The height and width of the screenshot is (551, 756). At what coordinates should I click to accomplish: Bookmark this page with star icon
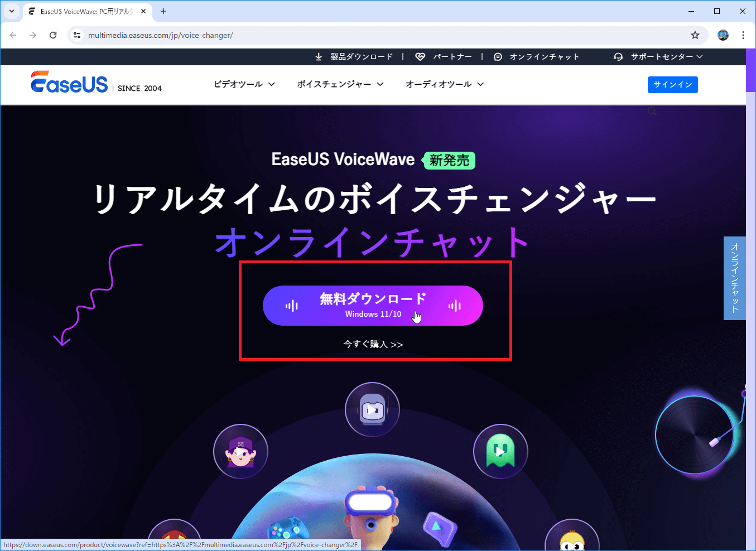pos(695,35)
